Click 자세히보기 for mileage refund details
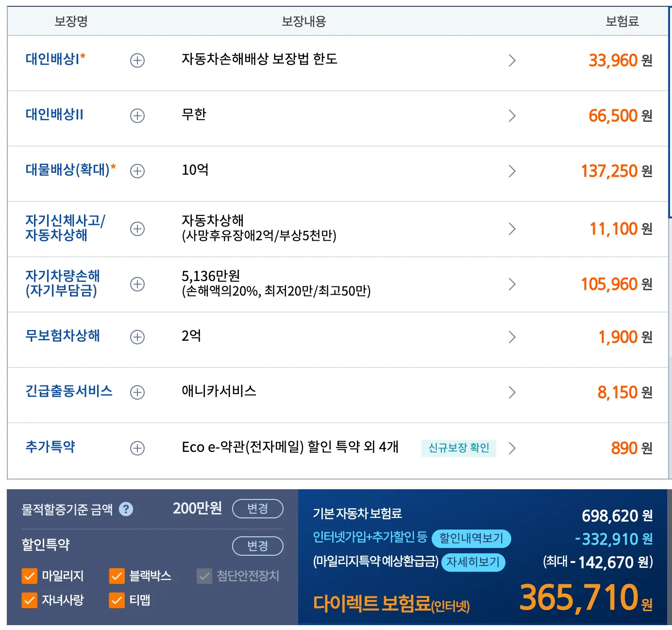Viewport: 672px width, 630px height. [x=472, y=563]
